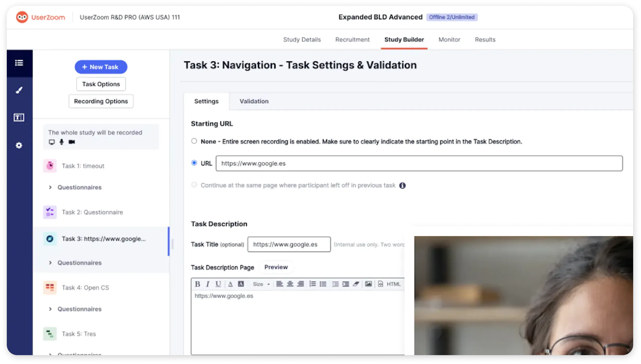Align text left in editor

point(280,284)
